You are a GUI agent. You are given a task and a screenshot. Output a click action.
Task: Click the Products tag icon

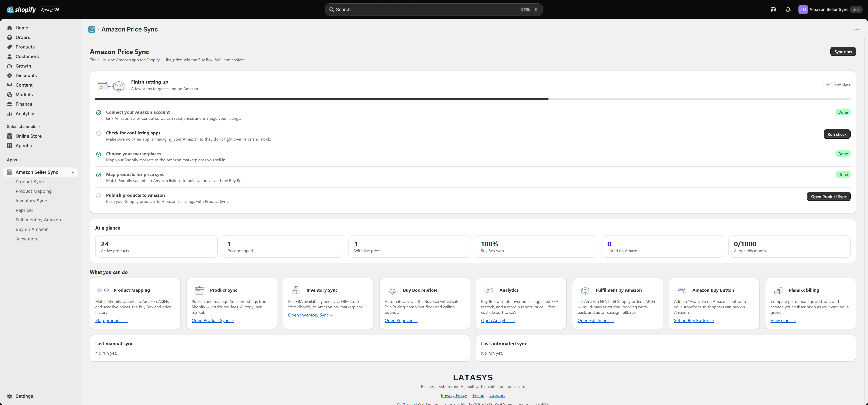click(9, 47)
